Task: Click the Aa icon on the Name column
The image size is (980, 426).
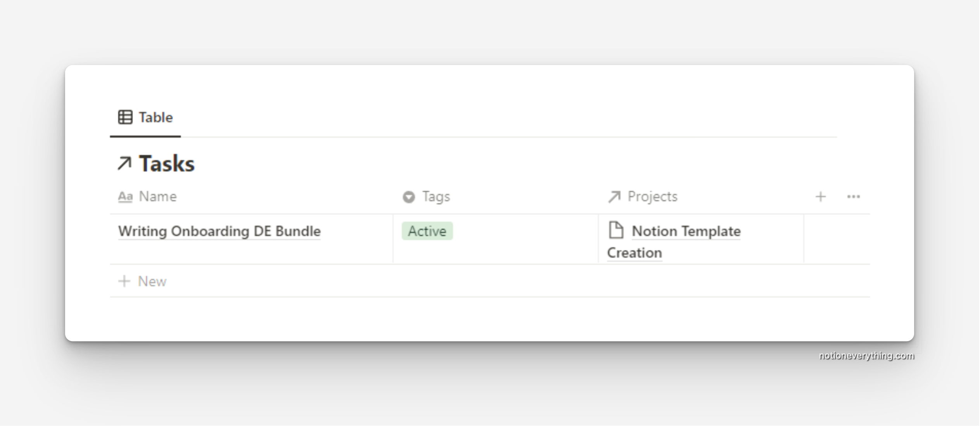Action: click(125, 197)
